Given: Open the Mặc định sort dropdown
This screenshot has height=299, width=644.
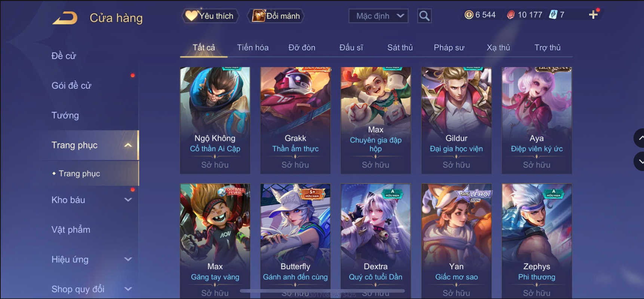Looking at the screenshot, I should (x=378, y=16).
